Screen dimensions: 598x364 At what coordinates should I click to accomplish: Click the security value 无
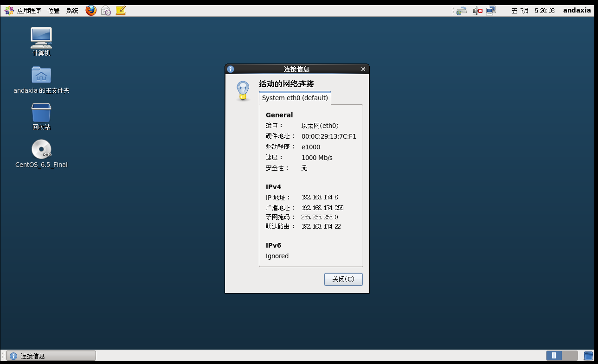click(x=304, y=168)
